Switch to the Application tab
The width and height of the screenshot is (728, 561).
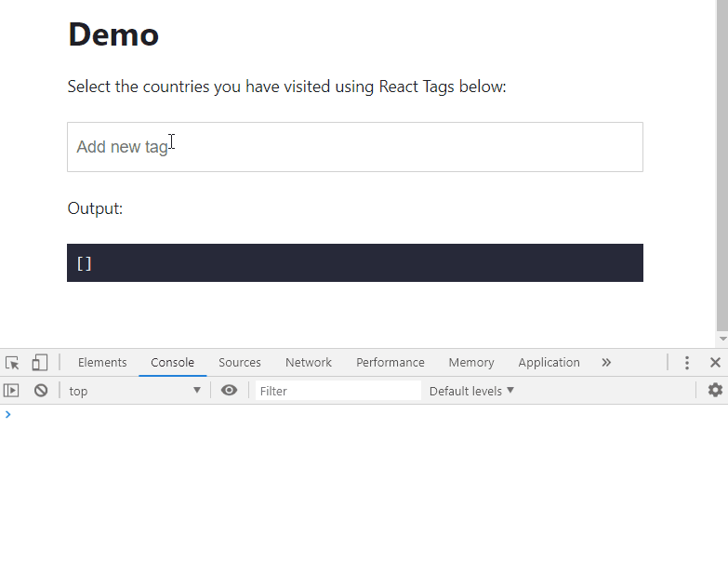(549, 363)
